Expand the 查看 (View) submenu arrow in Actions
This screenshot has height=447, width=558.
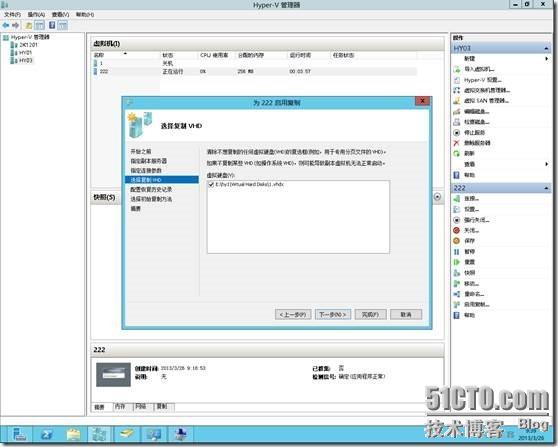tap(547, 164)
